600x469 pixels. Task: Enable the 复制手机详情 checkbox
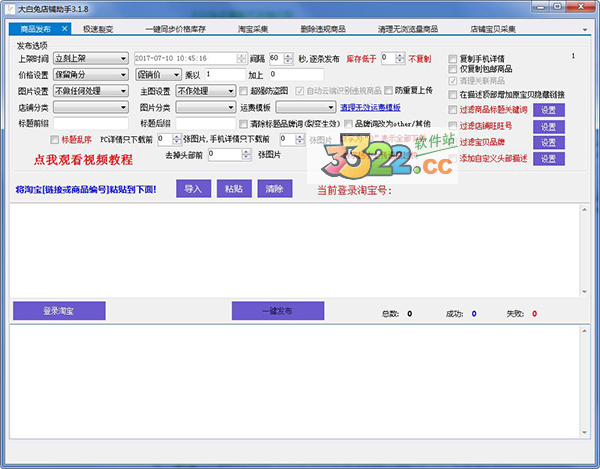click(x=453, y=59)
